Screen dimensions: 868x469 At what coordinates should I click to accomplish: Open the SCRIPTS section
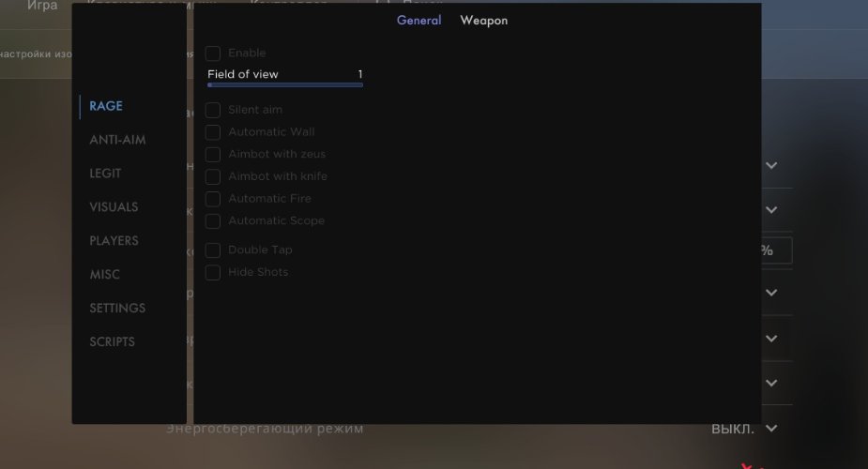(x=112, y=342)
